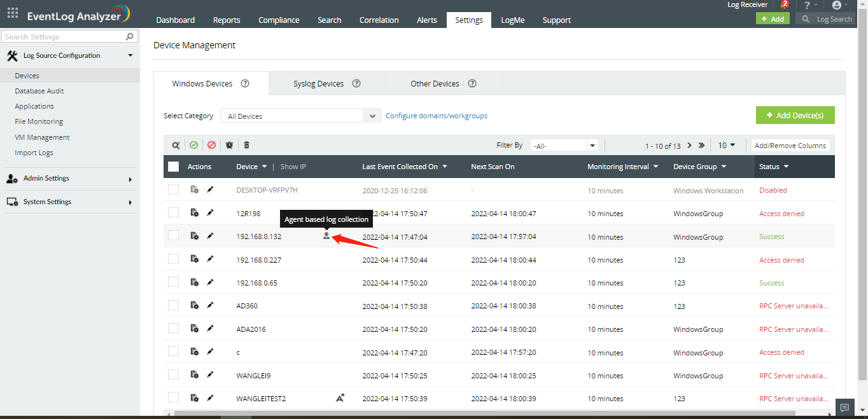This screenshot has height=419, width=868.
Task: Open Import Logs in the sidebar
Action: click(x=34, y=153)
